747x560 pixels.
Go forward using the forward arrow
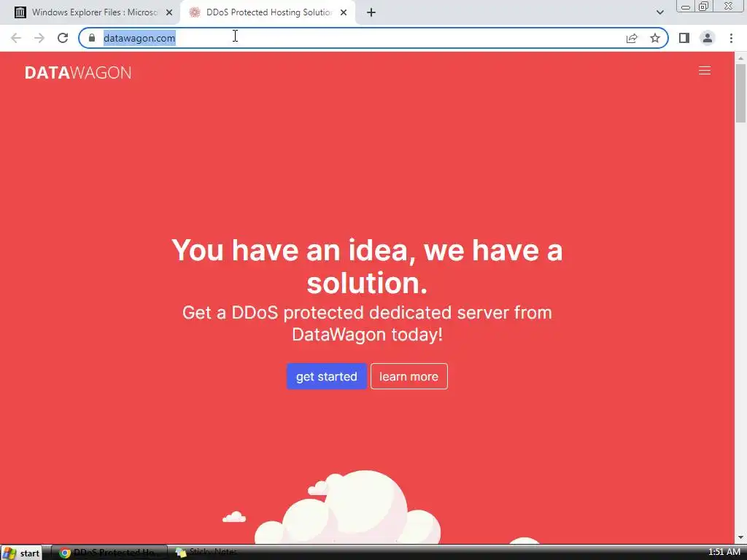pyautogui.click(x=39, y=38)
